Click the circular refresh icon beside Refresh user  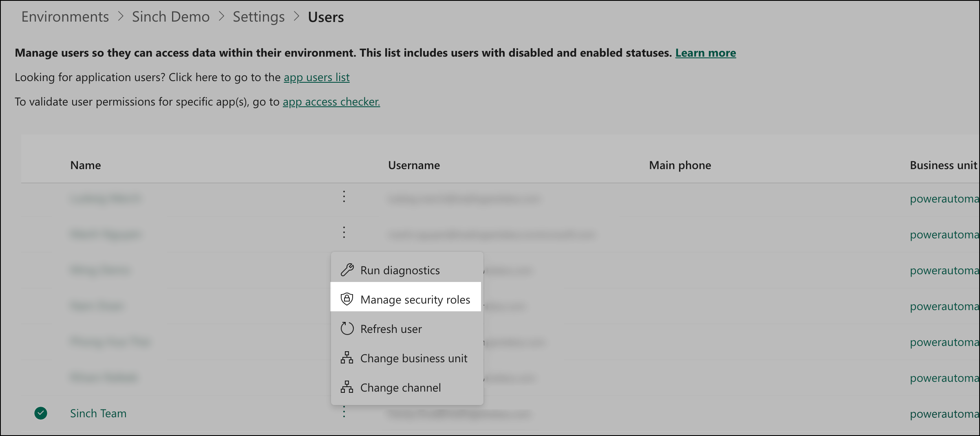pos(347,328)
